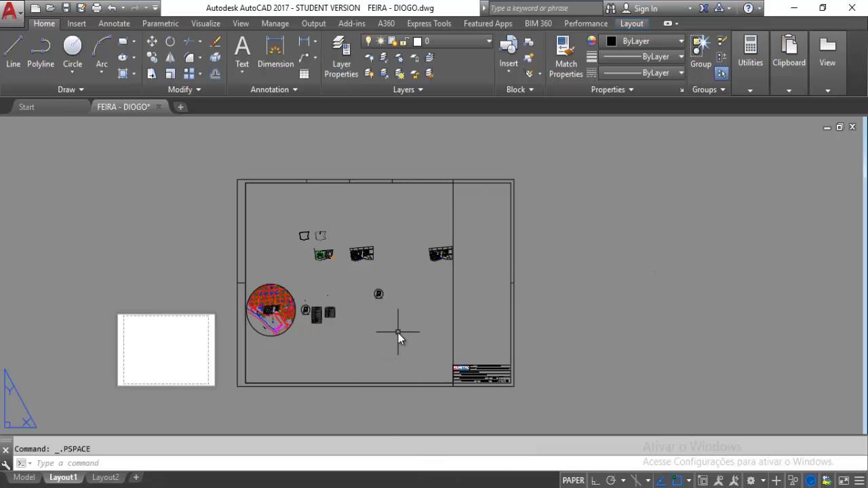
Task: Open the Help question mark button
Action: coord(748,8)
